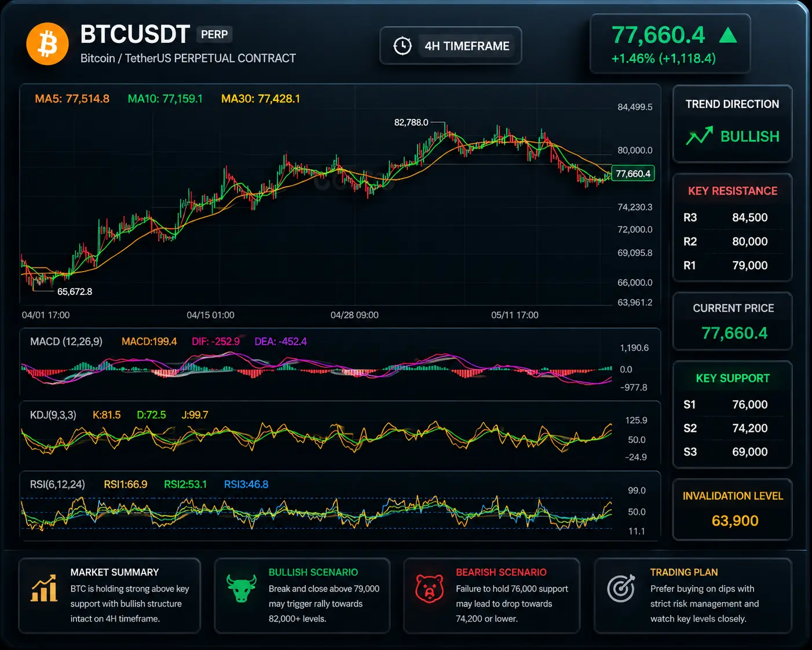
Task: Select the red bear head icon
Action: tap(430, 588)
